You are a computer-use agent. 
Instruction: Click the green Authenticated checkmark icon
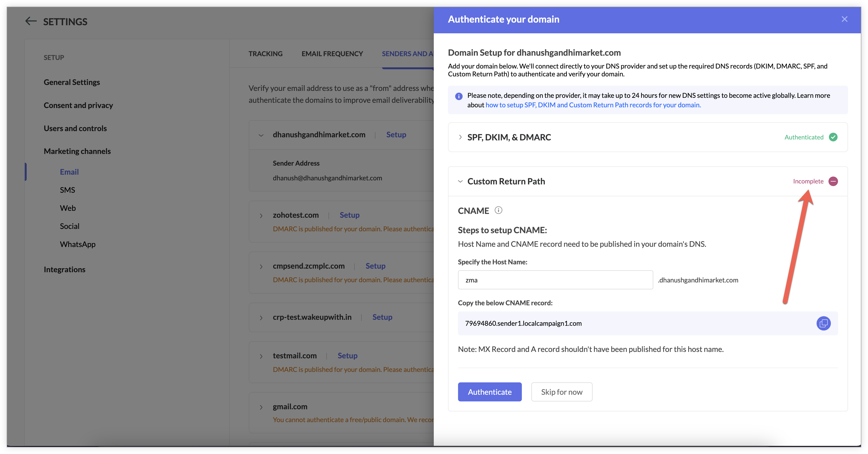click(x=833, y=137)
